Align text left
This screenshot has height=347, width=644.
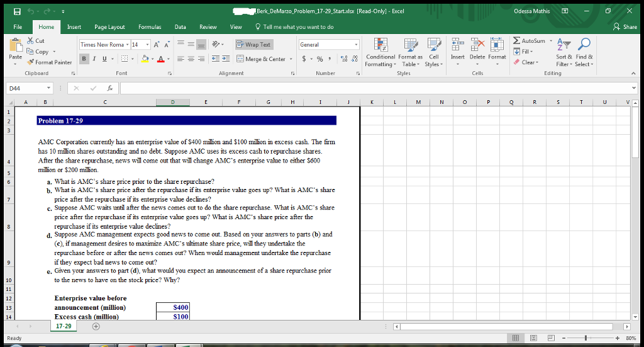[180, 59]
